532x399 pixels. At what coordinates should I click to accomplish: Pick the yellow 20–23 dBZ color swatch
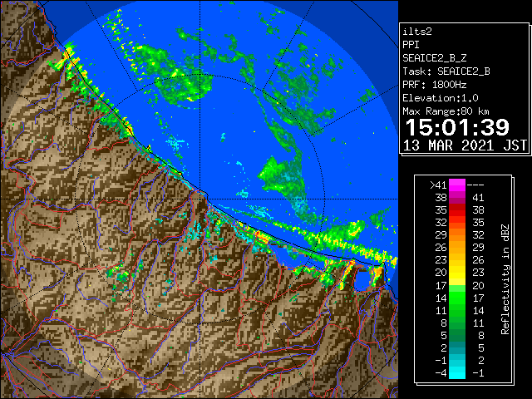[457, 273]
